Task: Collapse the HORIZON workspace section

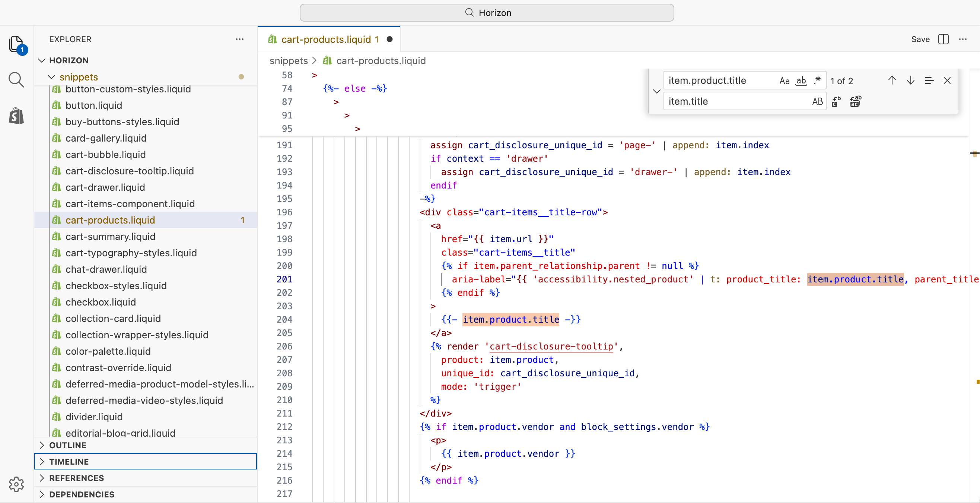Action: point(42,60)
